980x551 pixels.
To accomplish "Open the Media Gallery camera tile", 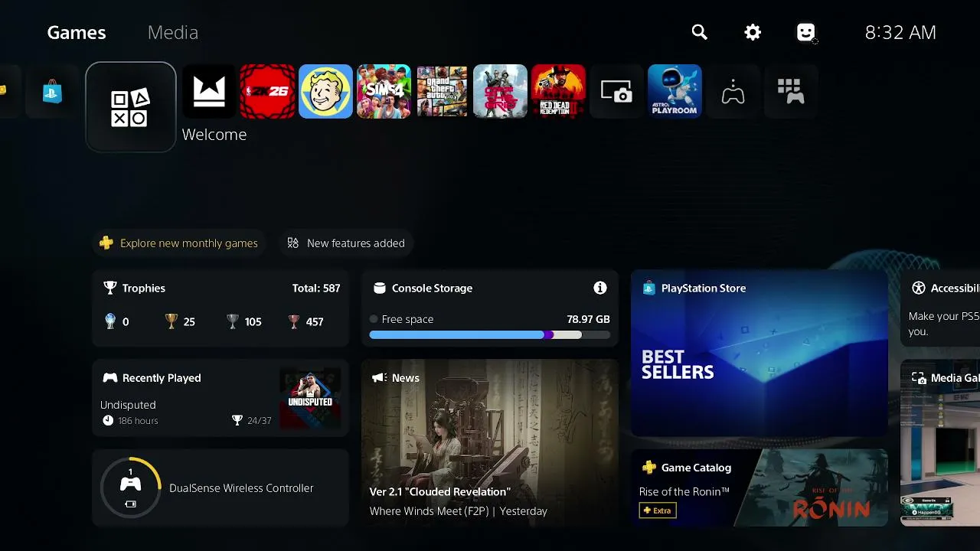I will click(616, 92).
